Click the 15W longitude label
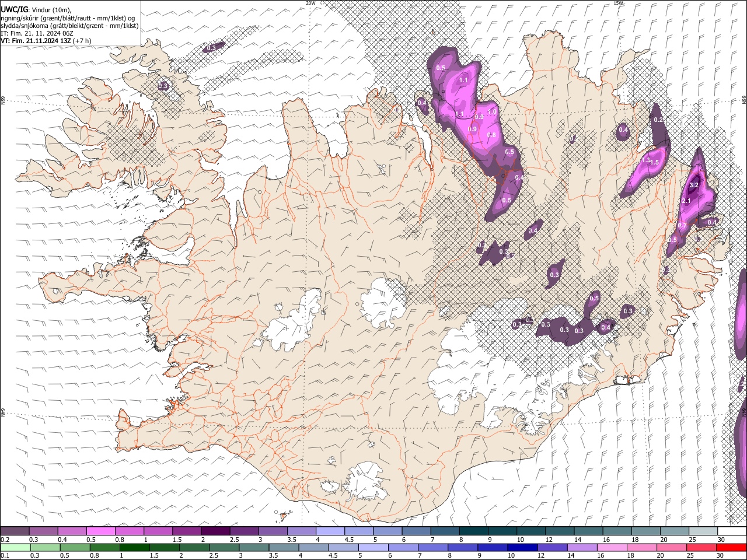The image size is (747, 560). (619, 3)
